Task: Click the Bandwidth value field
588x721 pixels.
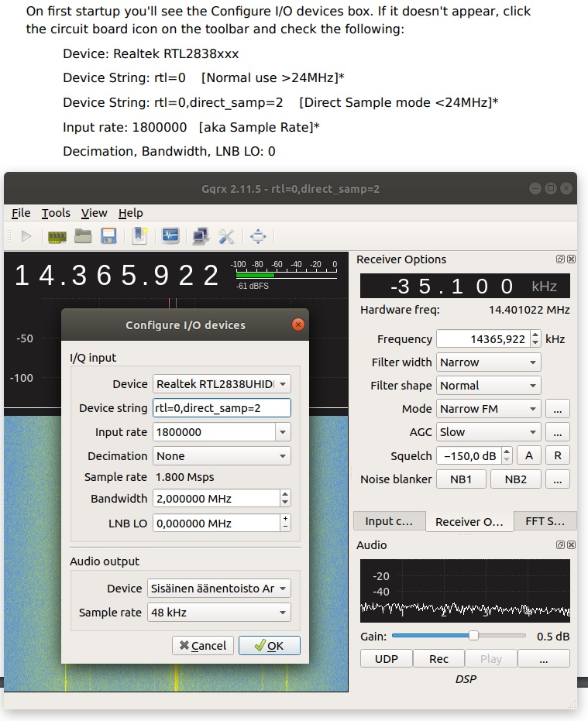Action: click(x=216, y=499)
